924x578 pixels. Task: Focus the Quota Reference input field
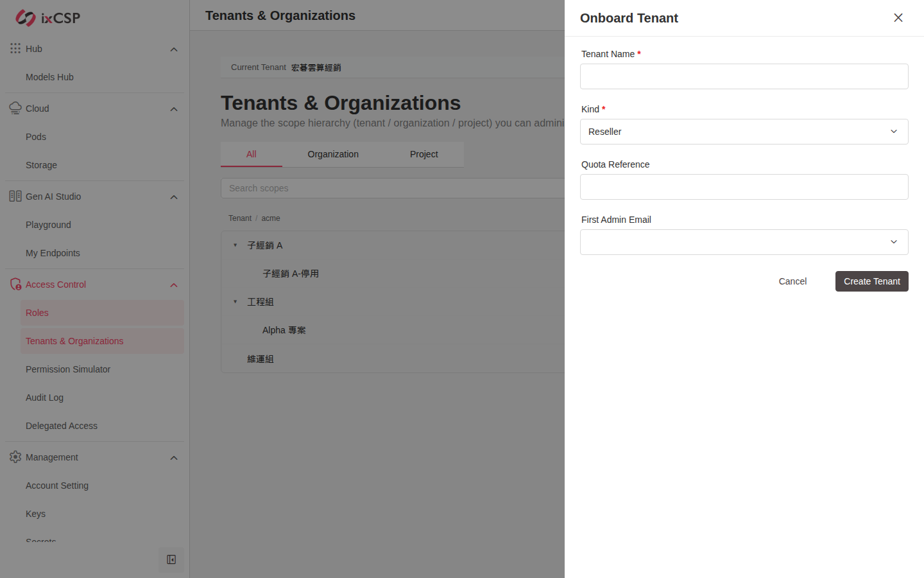coord(744,187)
